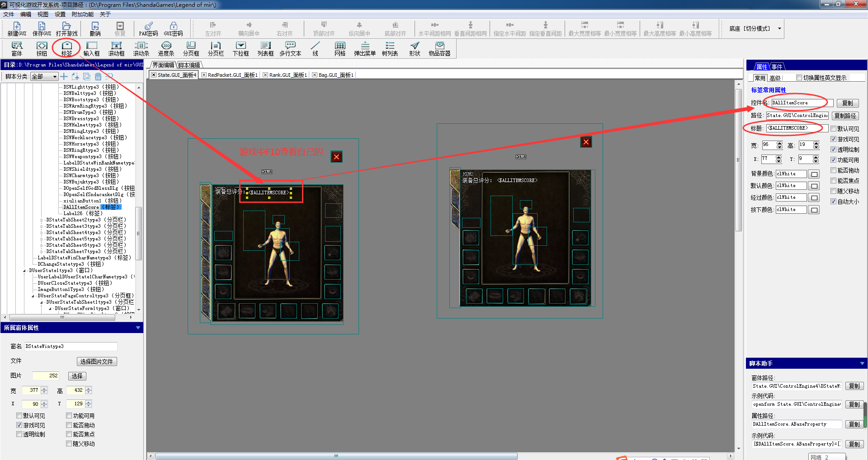Enable 功能可用 in form properties panel
Image resolution: width=868 pixels, height=460 pixels.
click(x=69, y=416)
